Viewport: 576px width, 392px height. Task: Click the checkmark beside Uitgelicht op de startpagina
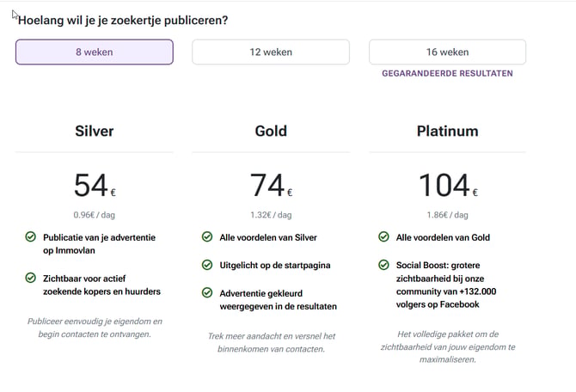click(x=207, y=265)
